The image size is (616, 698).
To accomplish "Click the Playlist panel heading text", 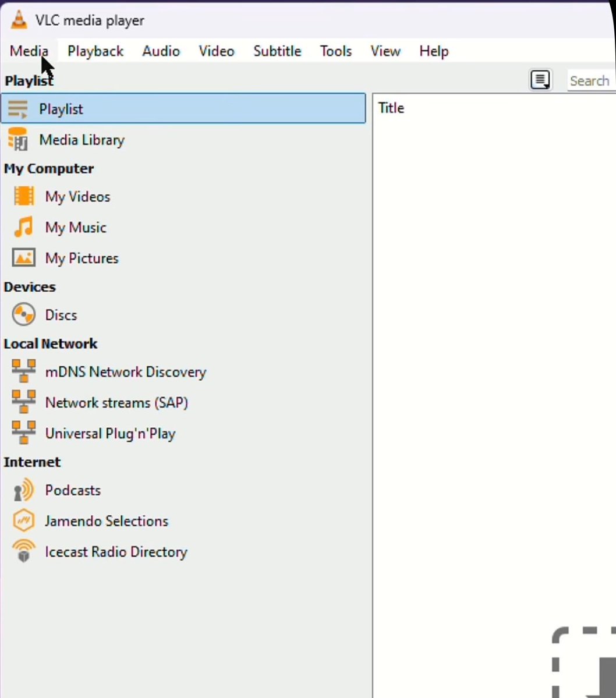I will pyautogui.click(x=29, y=81).
